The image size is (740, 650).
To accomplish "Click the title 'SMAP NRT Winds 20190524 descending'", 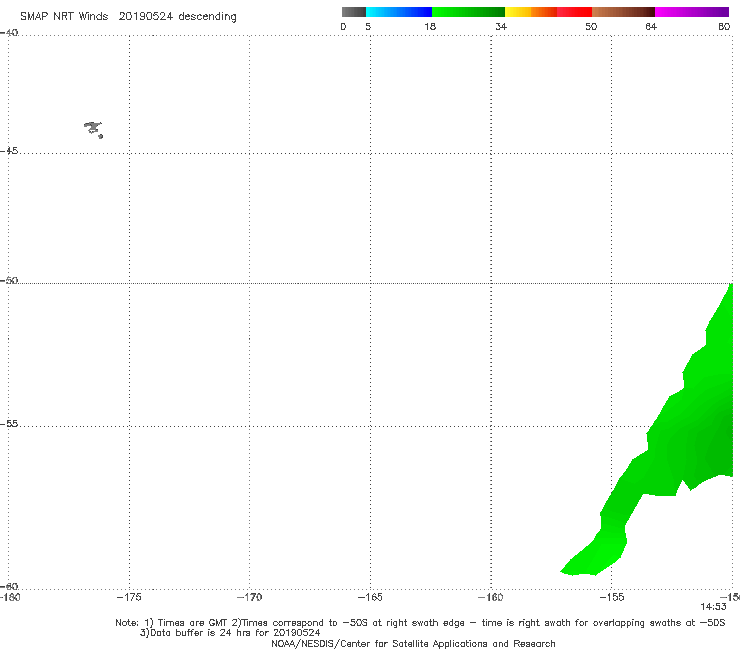I will tap(128, 17).
